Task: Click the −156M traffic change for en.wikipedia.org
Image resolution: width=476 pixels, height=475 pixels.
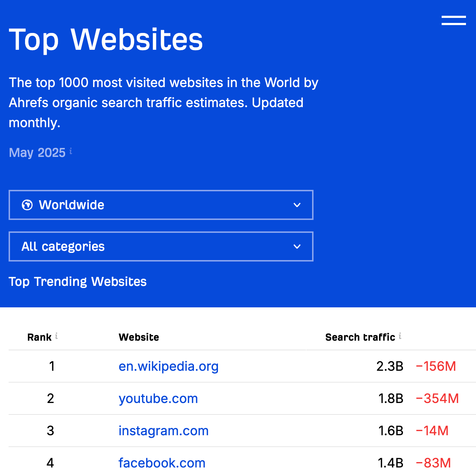Action: coord(436,366)
